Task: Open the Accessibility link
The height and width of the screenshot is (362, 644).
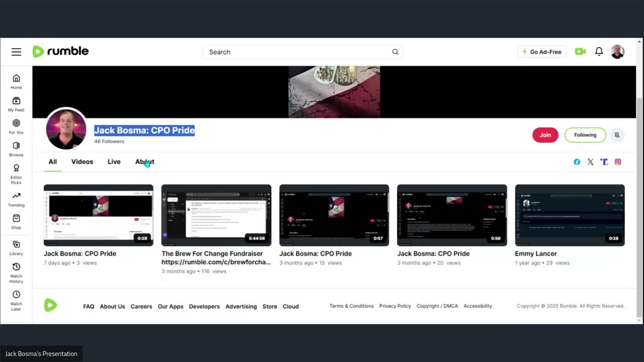Action: point(477,306)
